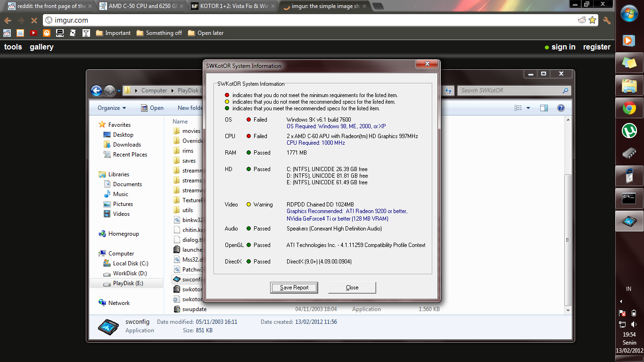The height and width of the screenshot is (362, 644).
Task: Open the Windows Start orb
Action: 629,14
